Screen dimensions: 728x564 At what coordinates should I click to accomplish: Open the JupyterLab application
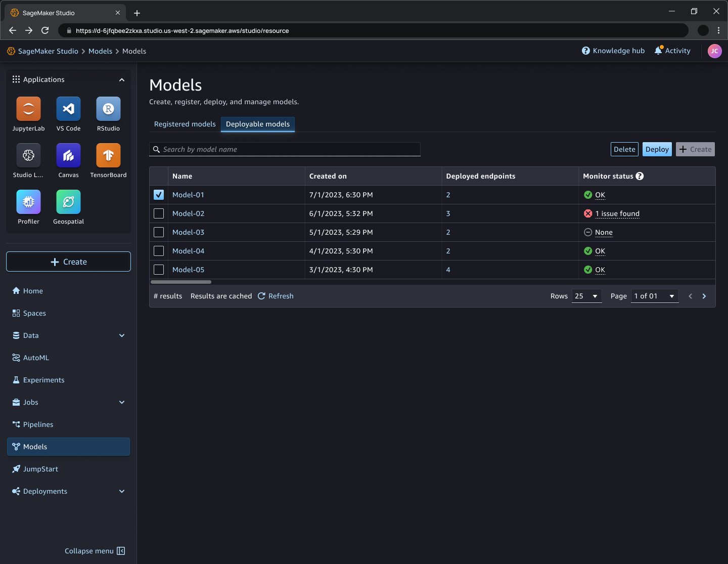tap(28, 109)
